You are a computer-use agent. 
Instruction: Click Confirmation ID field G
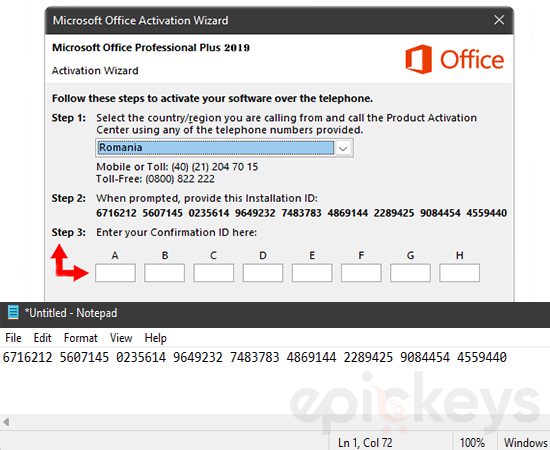click(x=410, y=273)
